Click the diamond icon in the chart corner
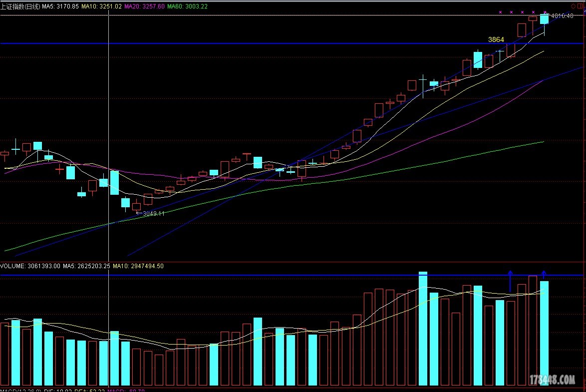586x392 pixels. point(573,6)
